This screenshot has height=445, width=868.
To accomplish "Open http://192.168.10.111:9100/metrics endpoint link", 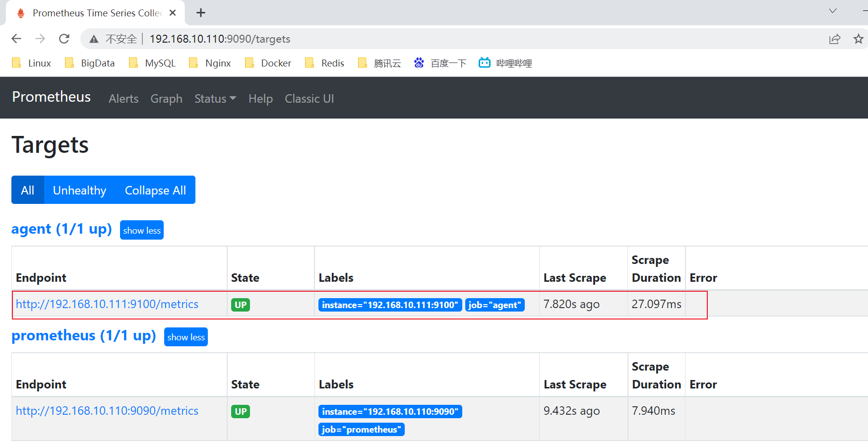I will (x=107, y=304).
